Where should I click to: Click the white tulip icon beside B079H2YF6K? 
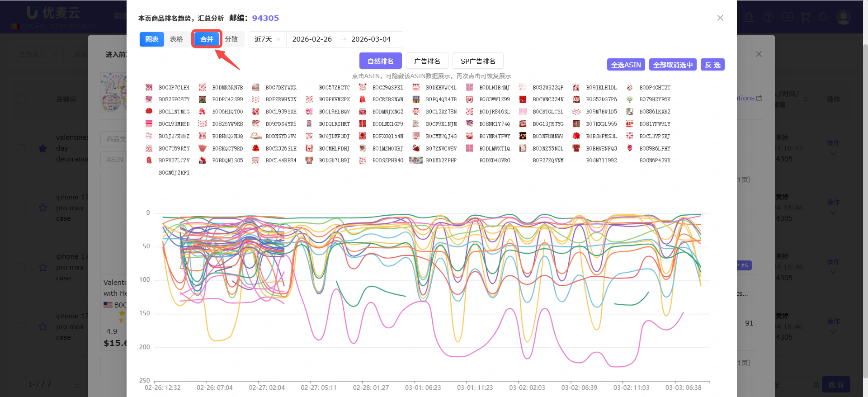[x=629, y=99]
